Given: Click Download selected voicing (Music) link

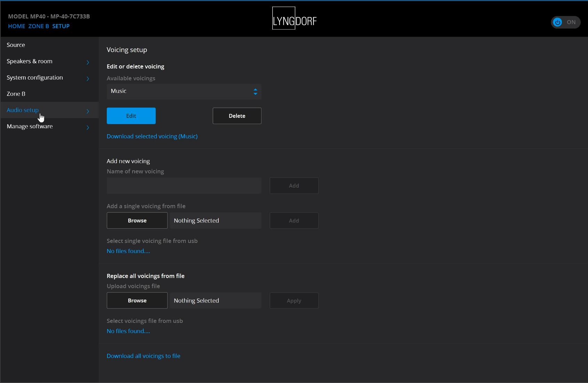Looking at the screenshot, I should [152, 136].
